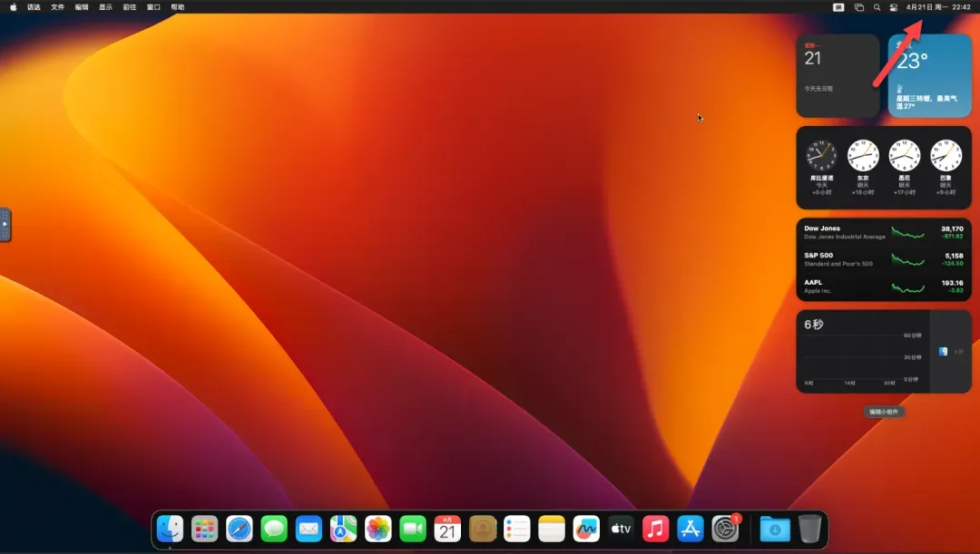Open the App Store in the Dock
The height and width of the screenshot is (554, 980).
coord(691,529)
